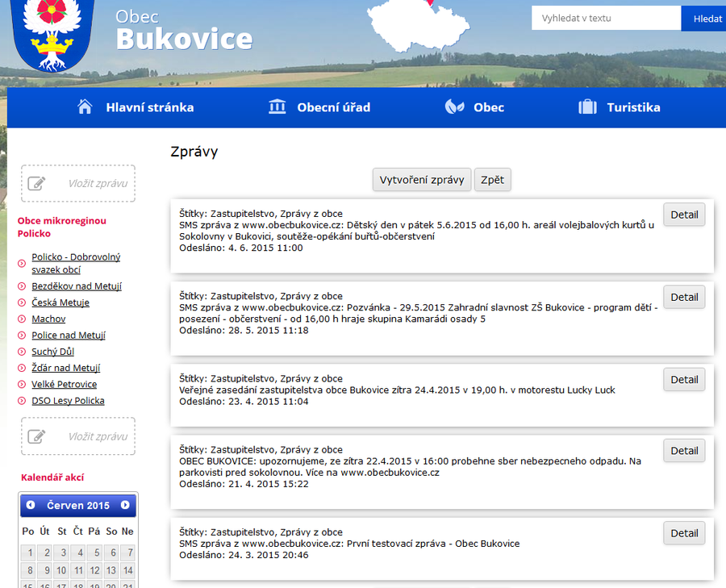Open Machov link

coord(48,319)
